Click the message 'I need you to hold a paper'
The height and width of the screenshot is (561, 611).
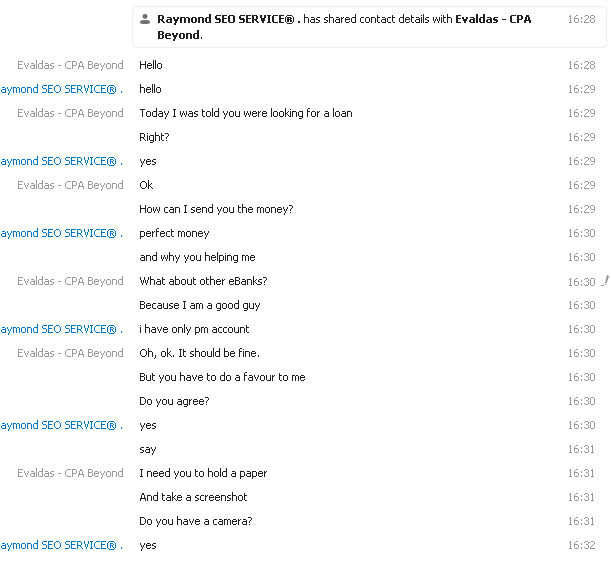[x=203, y=473]
